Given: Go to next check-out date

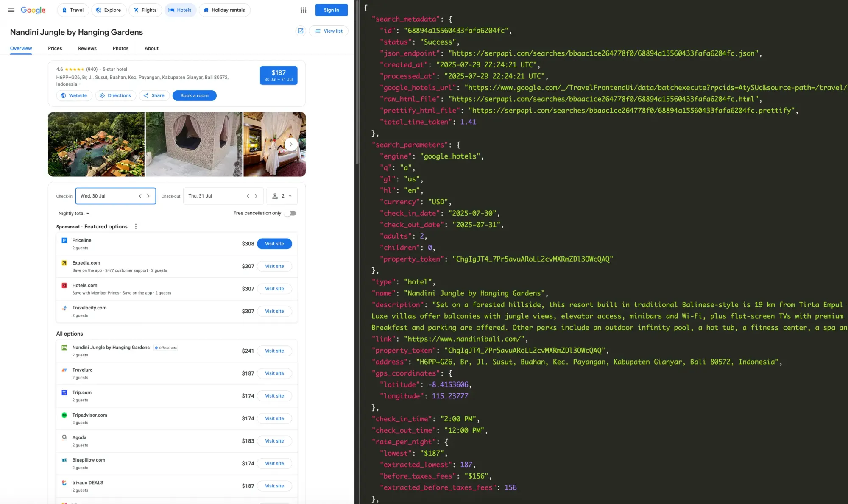Looking at the screenshot, I should pyautogui.click(x=256, y=196).
